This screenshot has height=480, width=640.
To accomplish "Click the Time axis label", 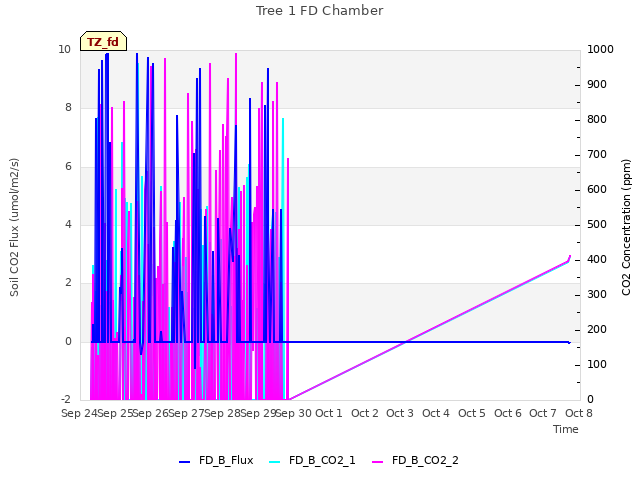I will 566,429.
